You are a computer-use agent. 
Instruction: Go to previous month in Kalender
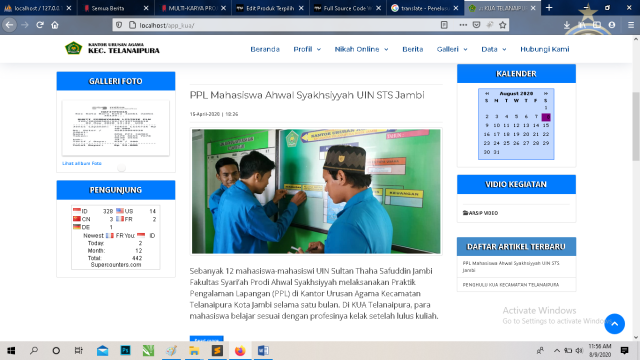tap(487, 93)
